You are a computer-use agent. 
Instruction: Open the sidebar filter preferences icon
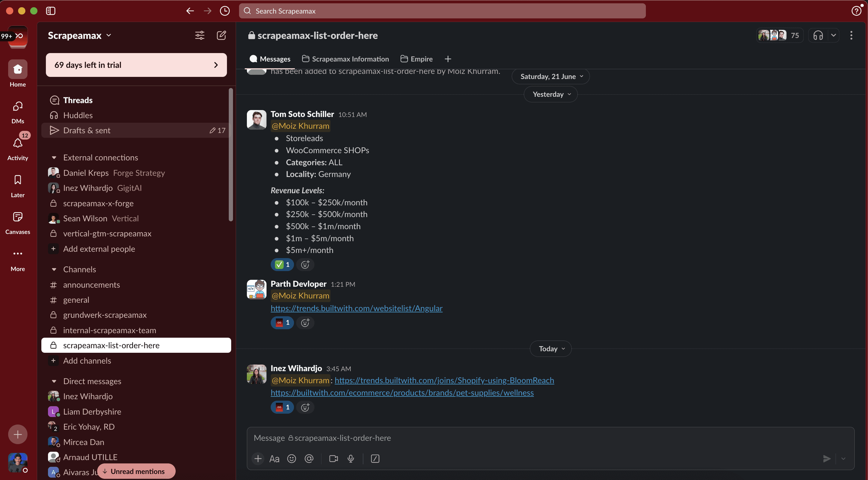pos(199,35)
